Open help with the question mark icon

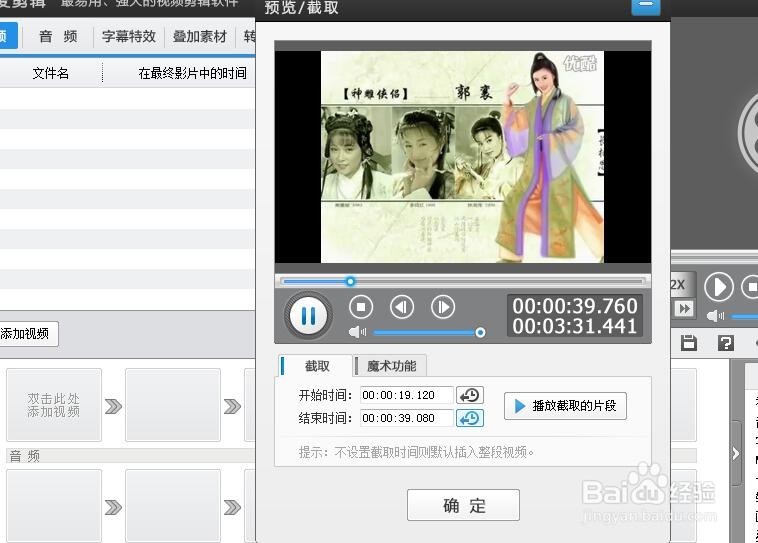point(726,343)
